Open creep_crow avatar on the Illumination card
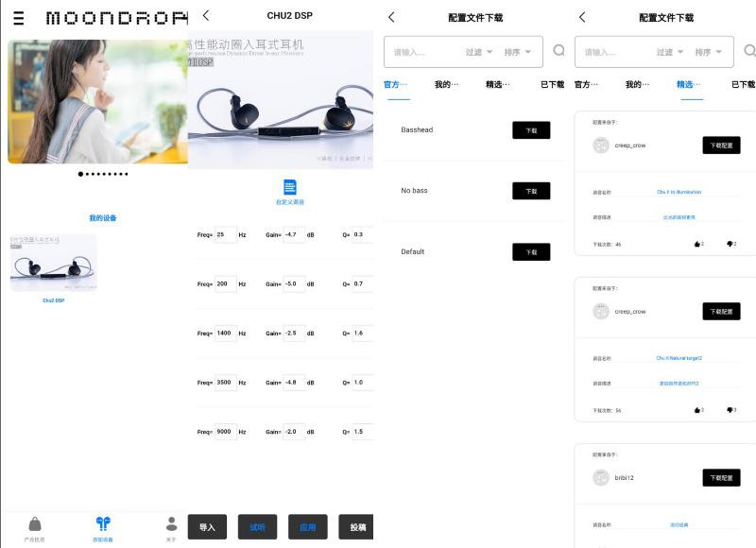Screen dimensions: 756x548 [x=601, y=146]
